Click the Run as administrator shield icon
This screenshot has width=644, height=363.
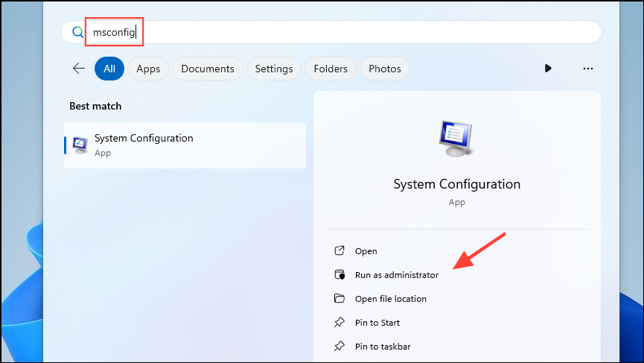click(x=339, y=274)
